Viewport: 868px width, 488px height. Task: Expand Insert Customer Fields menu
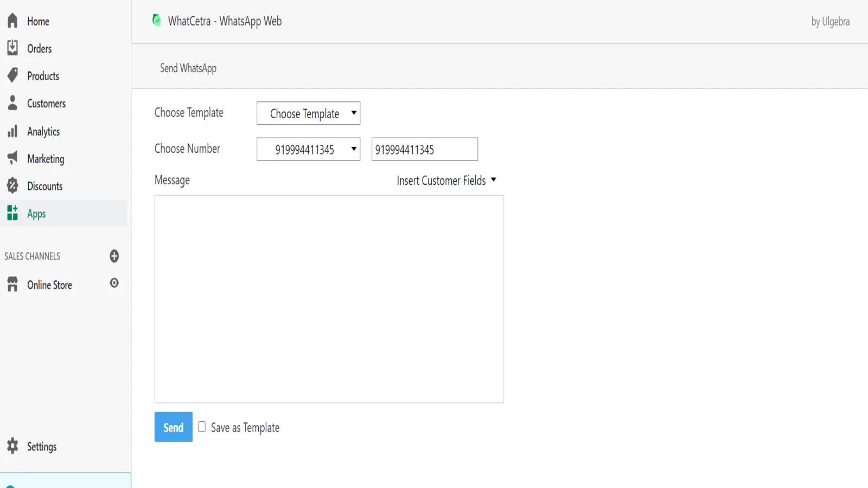pos(446,181)
